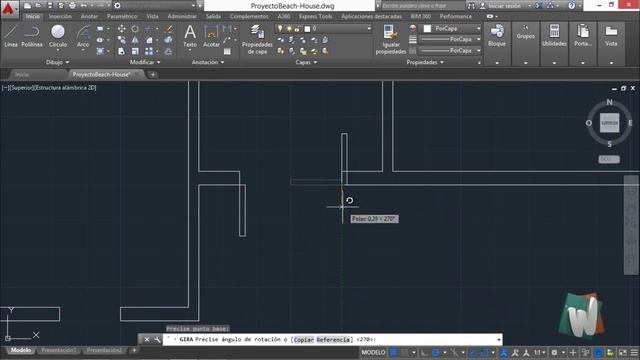Toggle polar tracking in status bar
The width and height of the screenshot is (640, 360).
[x=436, y=352]
